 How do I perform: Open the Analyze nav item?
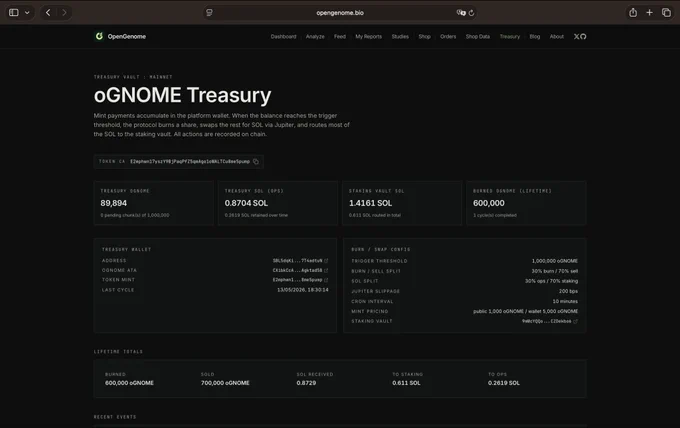315,36
